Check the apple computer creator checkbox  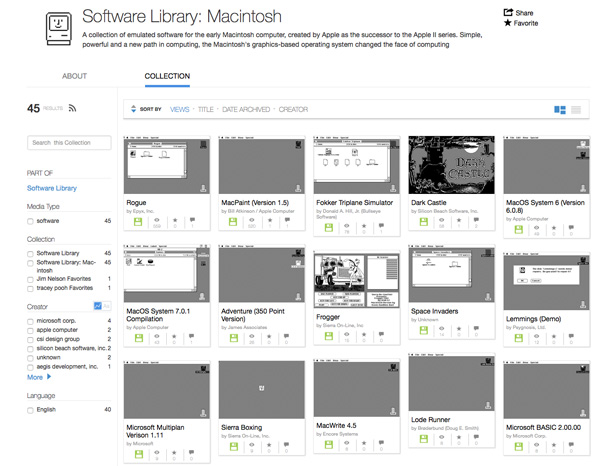tap(30, 330)
